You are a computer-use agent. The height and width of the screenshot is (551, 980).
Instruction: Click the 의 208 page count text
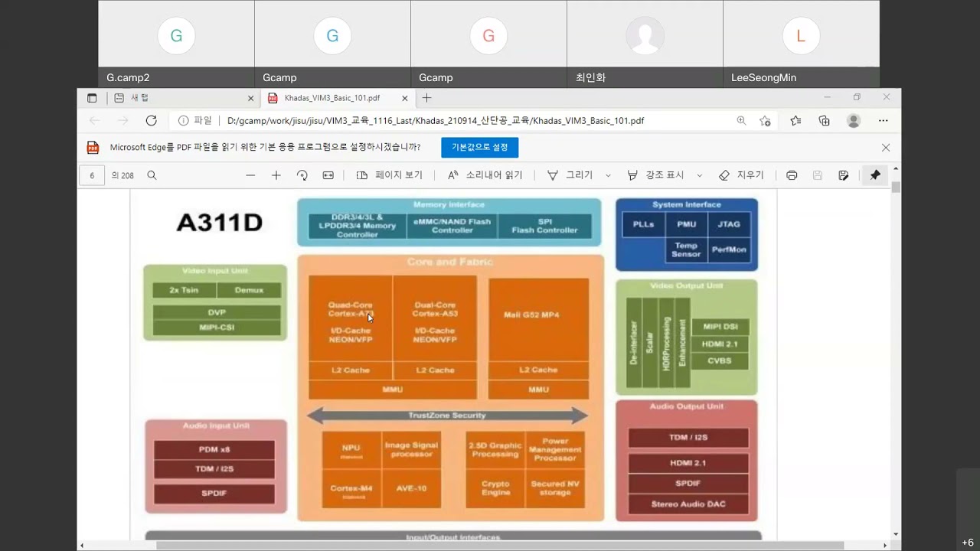[x=122, y=175]
